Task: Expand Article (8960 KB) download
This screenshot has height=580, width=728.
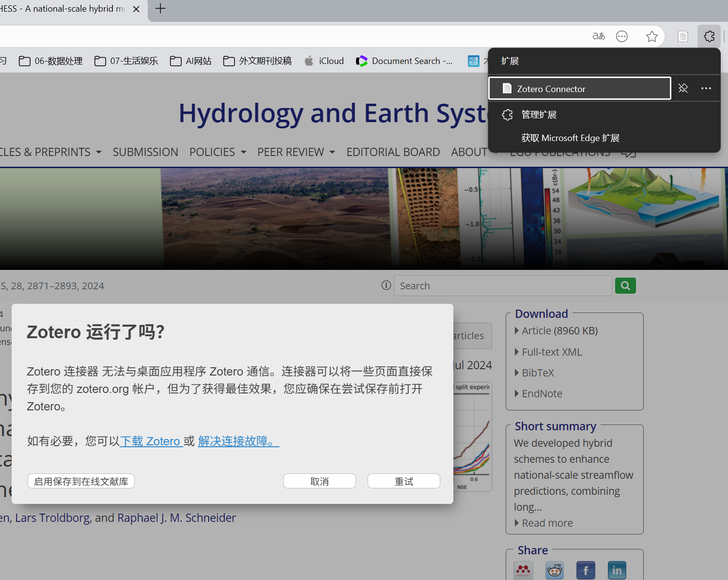Action: click(556, 331)
